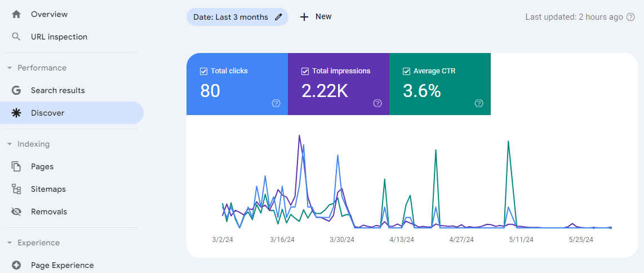
Task: Uncheck the Total impressions checkbox
Action: (305, 71)
